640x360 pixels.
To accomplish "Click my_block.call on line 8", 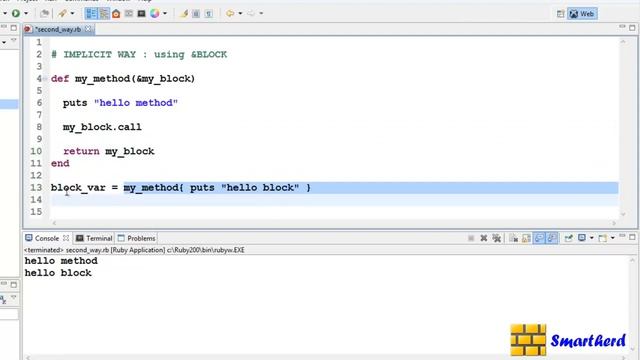I will (x=102, y=127).
